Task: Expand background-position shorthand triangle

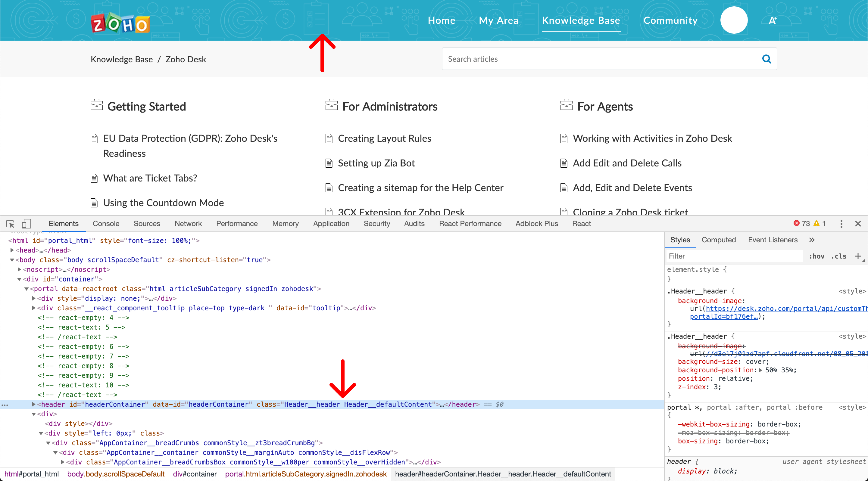Action: tap(760, 370)
